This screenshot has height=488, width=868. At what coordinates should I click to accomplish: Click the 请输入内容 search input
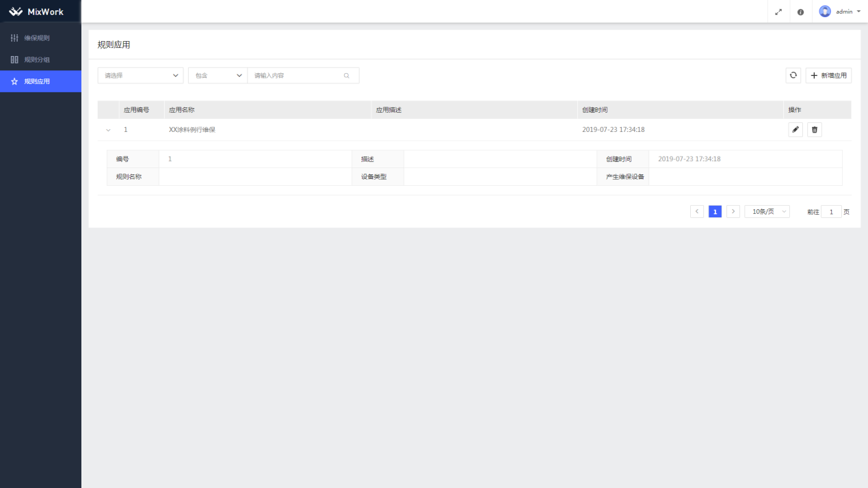point(295,75)
